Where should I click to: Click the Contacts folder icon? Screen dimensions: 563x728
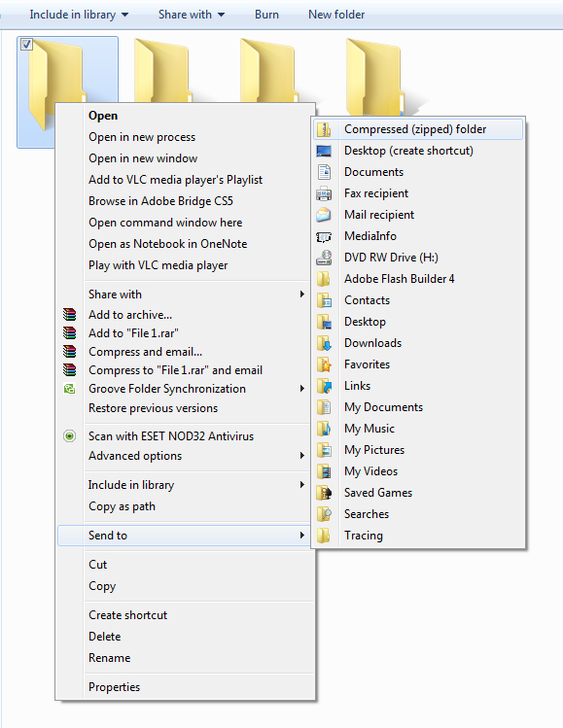[324, 300]
